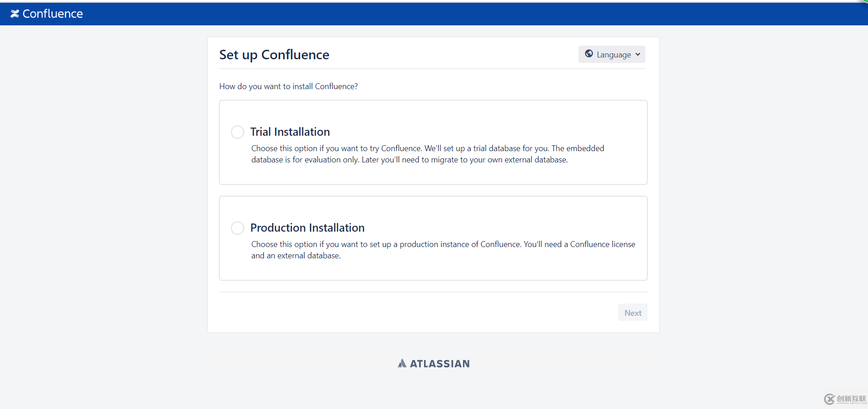Click the Trial Installation heading

point(290,132)
